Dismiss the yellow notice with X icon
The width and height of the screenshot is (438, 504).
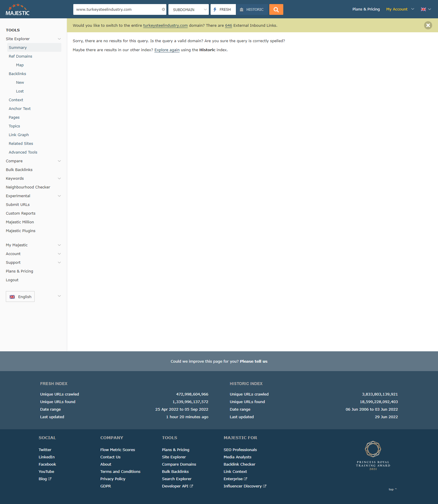(428, 25)
